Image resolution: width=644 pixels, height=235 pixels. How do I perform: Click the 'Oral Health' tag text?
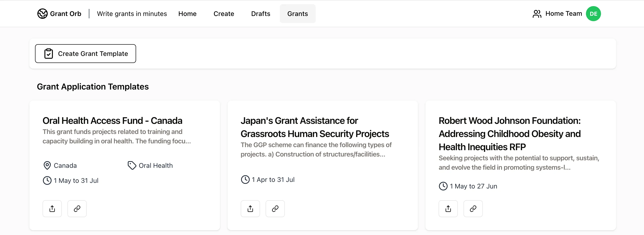click(x=156, y=165)
